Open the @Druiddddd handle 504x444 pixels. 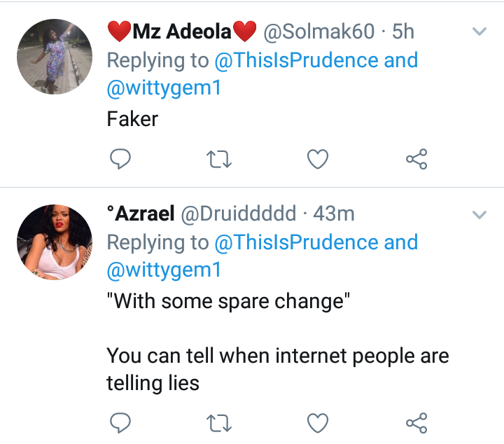(x=239, y=214)
